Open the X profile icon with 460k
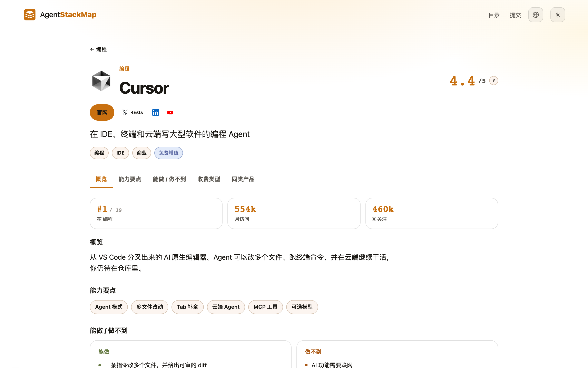The image size is (588, 368). pyautogui.click(x=133, y=112)
